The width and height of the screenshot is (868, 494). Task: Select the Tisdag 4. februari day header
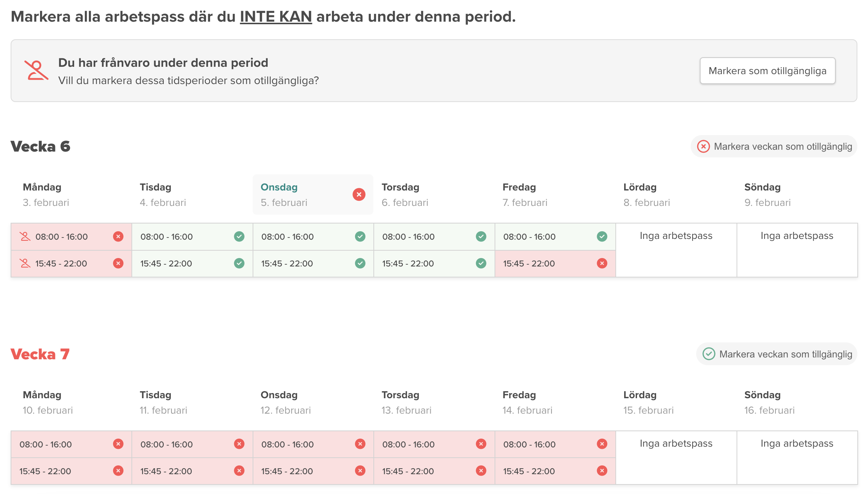[163, 195]
